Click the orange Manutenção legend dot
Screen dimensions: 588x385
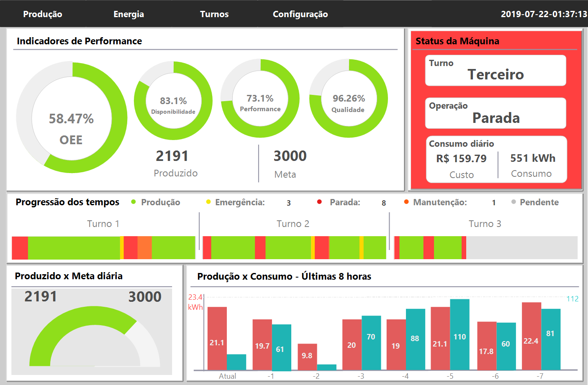click(406, 202)
